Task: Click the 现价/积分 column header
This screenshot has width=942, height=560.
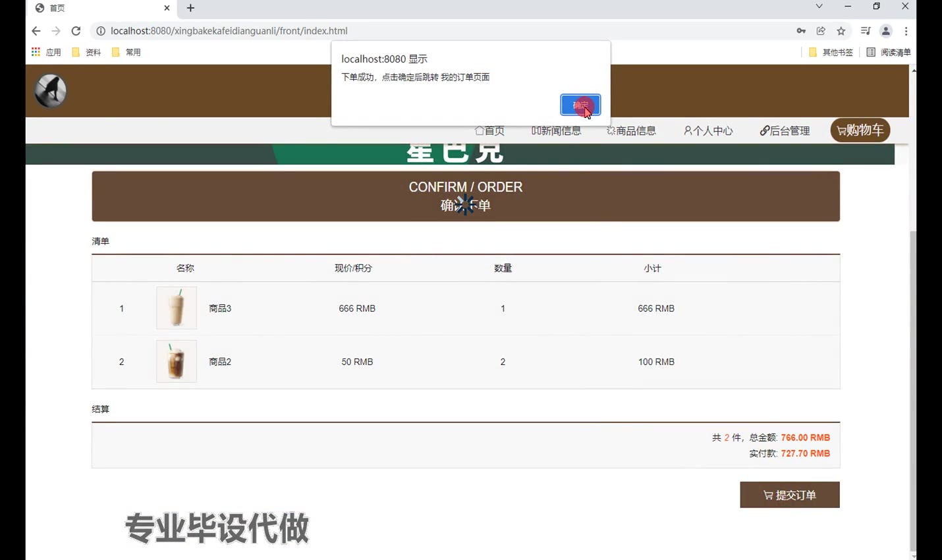Action: (353, 268)
